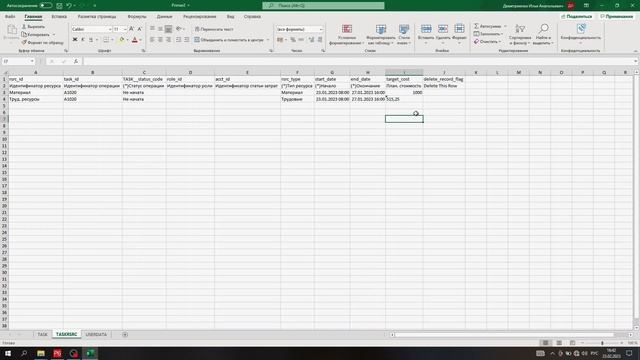The image size is (640, 360).
Task: Toggle italic (К) formatting
Action: (x=83, y=40)
